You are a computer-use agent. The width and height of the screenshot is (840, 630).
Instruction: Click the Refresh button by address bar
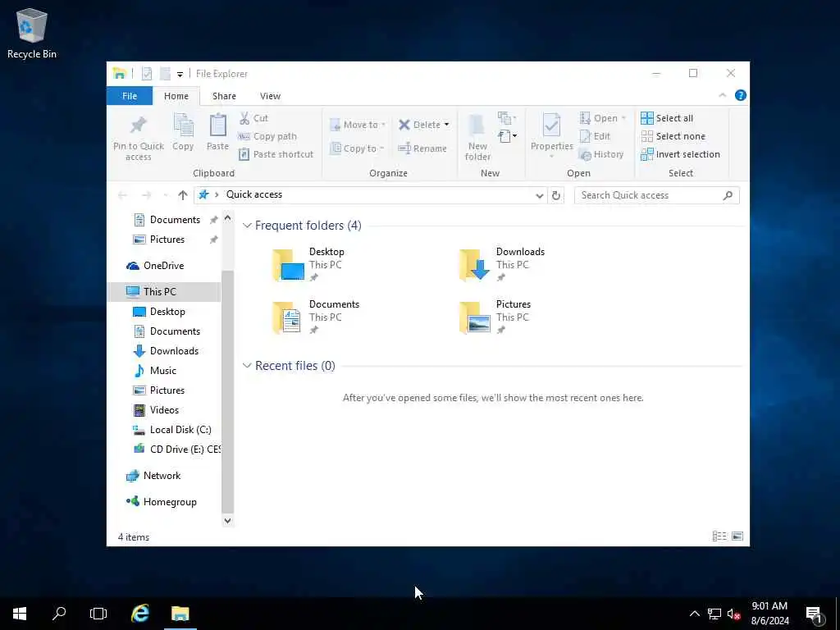[x=556, y=195]
